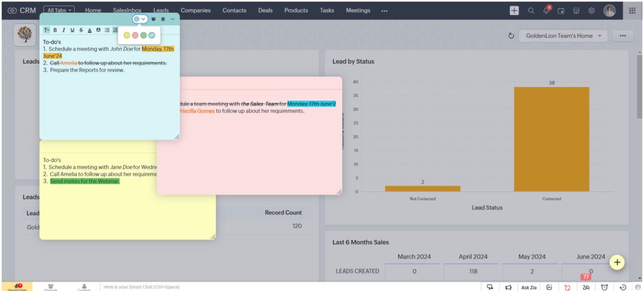644x291 pixels.
Task: Click the quick create plus icon in top bar
Action: tap(514, 11)
